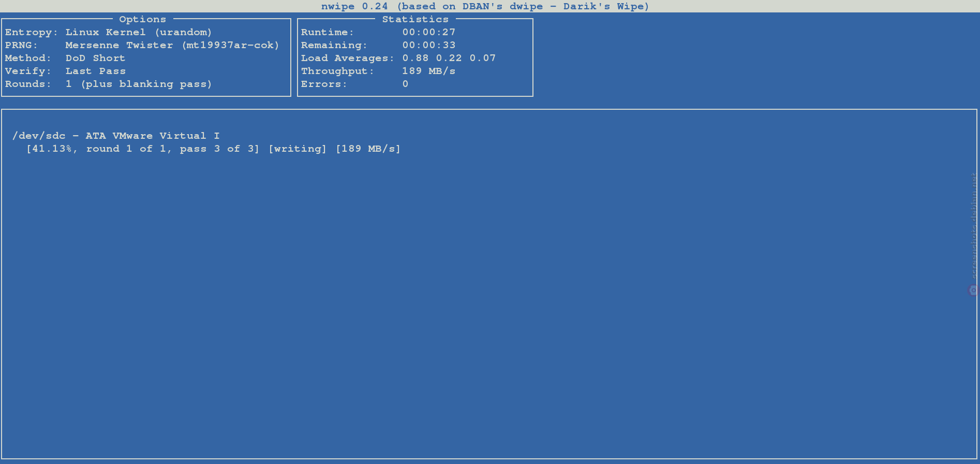Screen dimensions: 980x464
Task: Click the Entropy value Linux Kernel (urandom)
Action: pyautogui.click(x=139, y=32)
